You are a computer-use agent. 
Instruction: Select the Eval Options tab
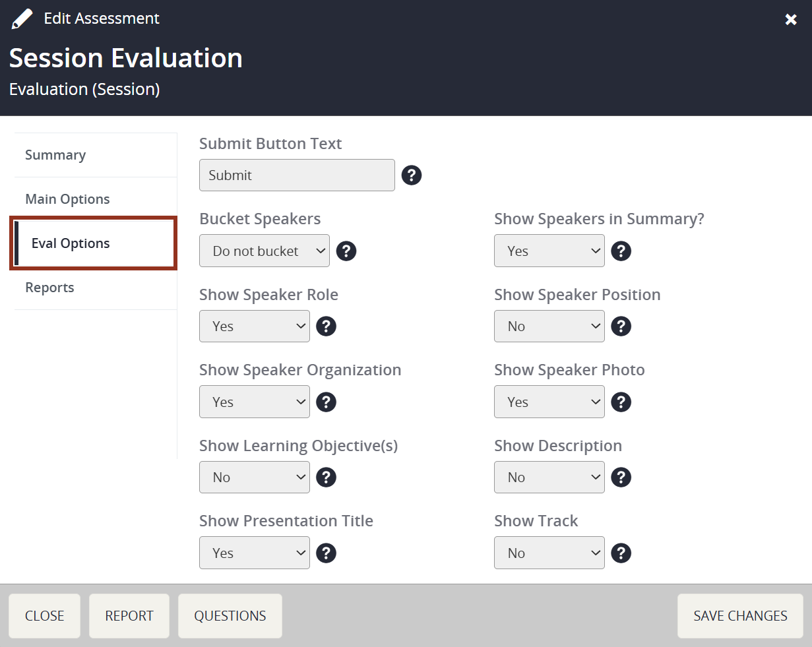(94, 243)
